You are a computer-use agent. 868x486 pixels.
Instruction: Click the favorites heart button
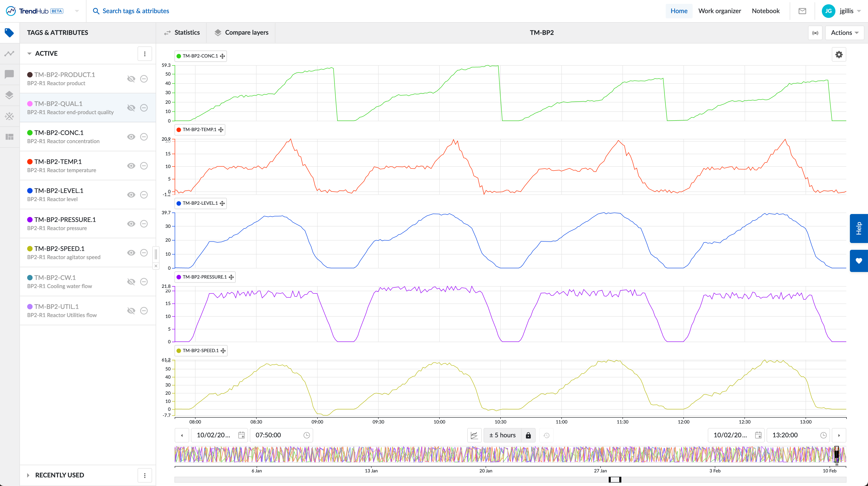pos(858,261)
